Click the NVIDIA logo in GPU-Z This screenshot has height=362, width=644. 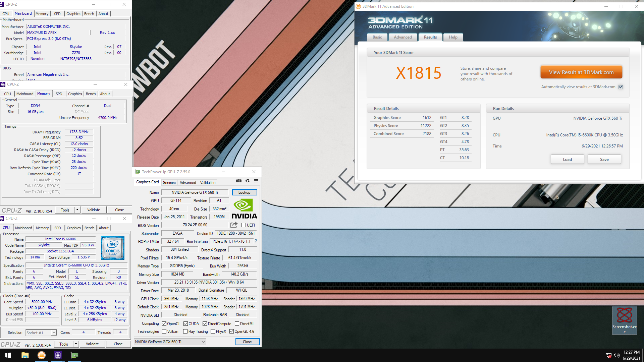[244, 209]
